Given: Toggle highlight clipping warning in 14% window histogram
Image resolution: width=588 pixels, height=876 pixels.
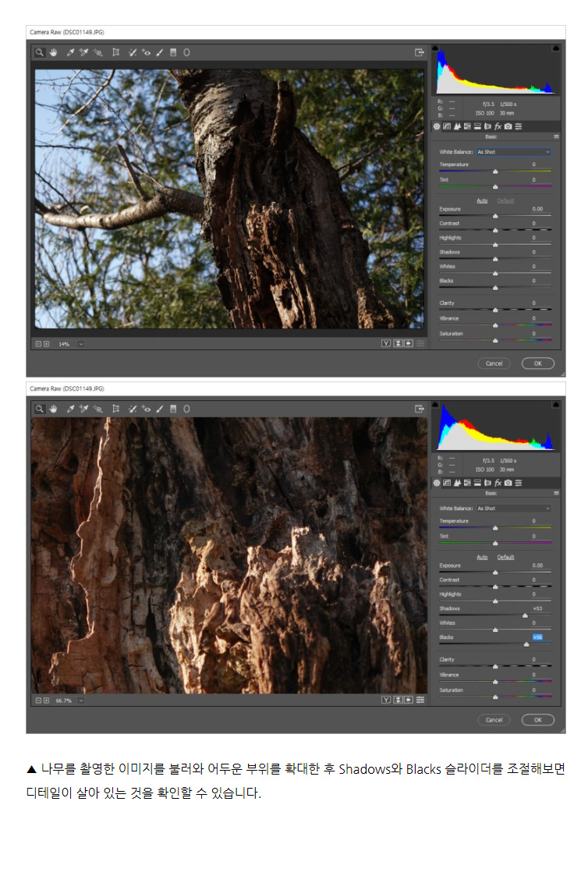Looking at the screenshot, I should 555,48.
